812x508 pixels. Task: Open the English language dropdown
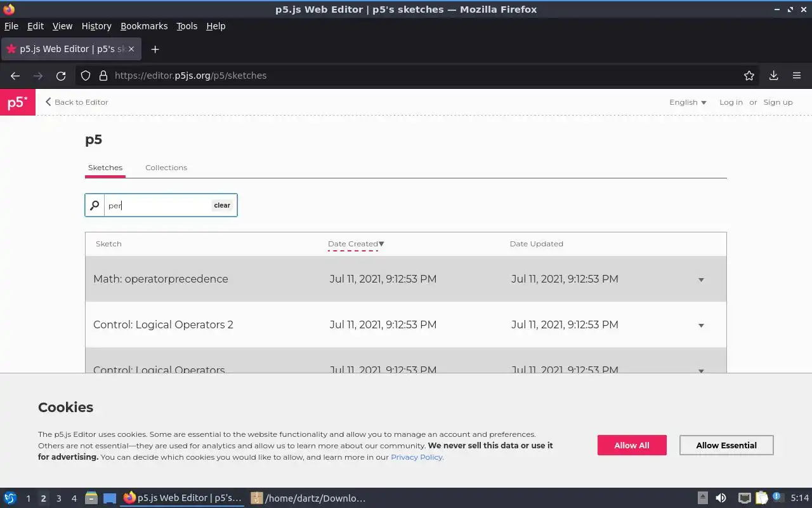click(688, 102)
